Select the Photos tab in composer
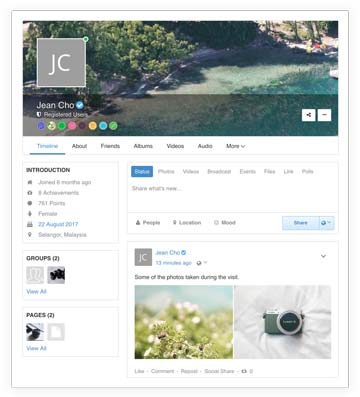This screenshot has width=360, height=397. point(166,171)
